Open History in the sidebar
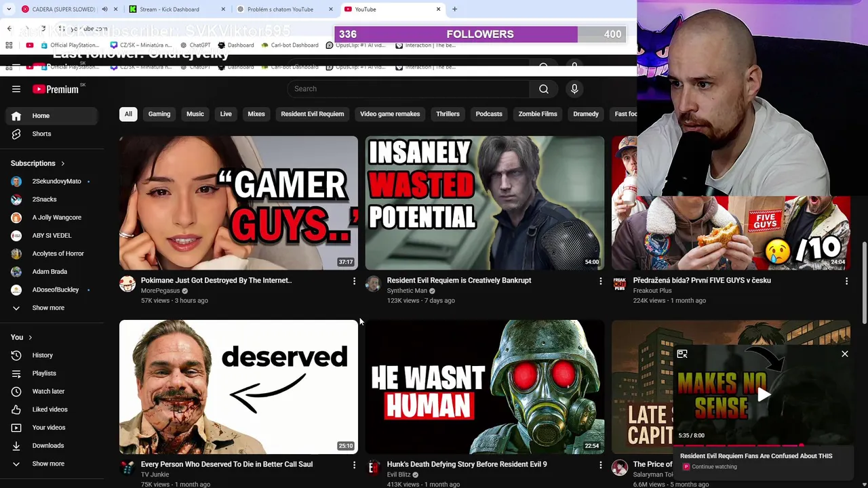Screen dimensions: 868x488 pyautogui.click(x=52, y=355)
